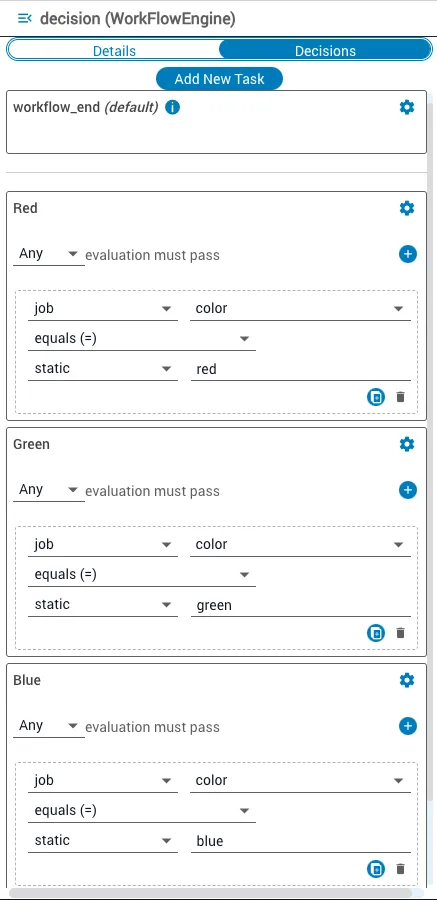Viewport: 437px width, 900px height.
Task: Show info for workflow_end default task
Action: pyautogui.click(x=172, y=107)
